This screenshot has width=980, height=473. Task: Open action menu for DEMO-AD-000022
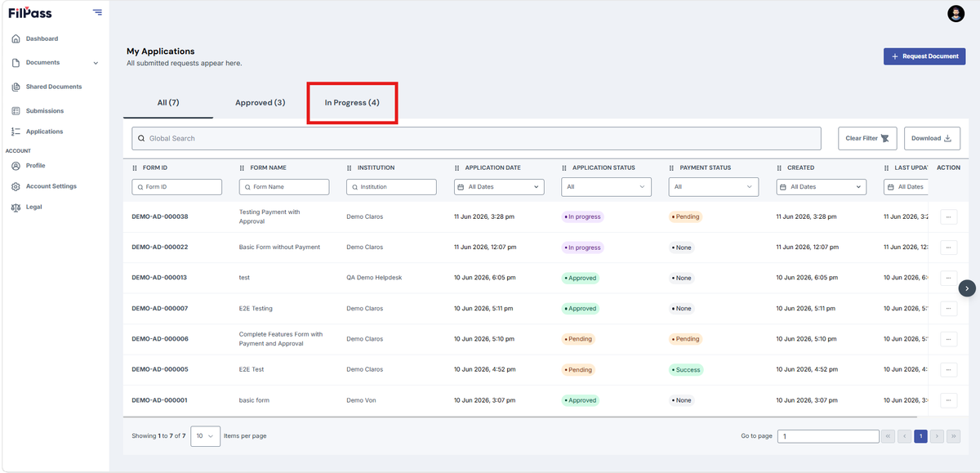(x=948, y=248)
